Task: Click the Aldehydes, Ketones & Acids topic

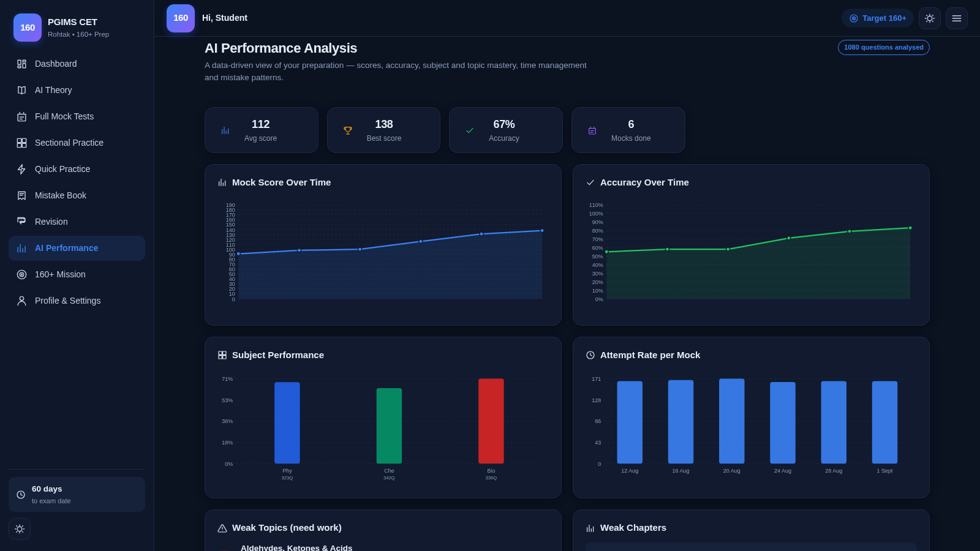Action: coord(296,547)
